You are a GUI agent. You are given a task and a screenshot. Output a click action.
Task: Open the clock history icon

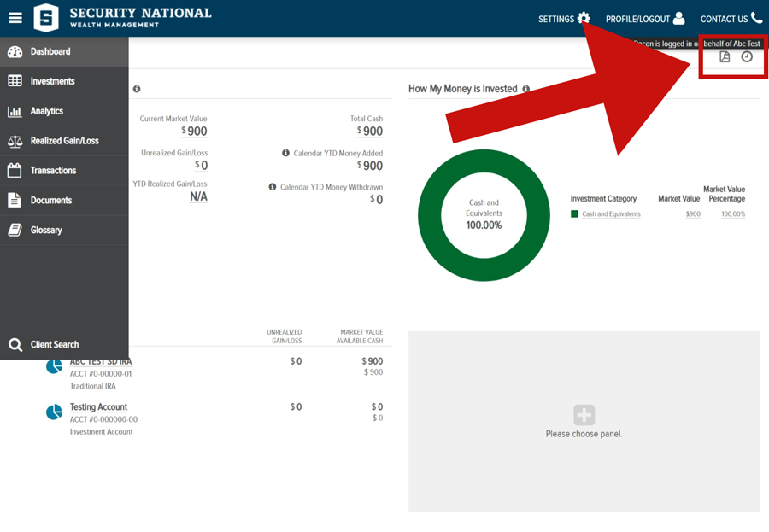(747, 57)
